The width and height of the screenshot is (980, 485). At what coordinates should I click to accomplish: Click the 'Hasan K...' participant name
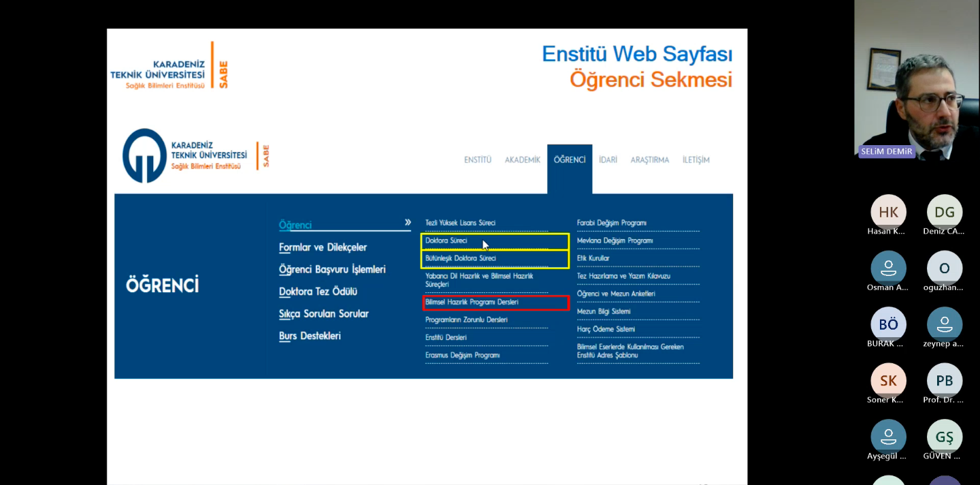coord(886,231)
